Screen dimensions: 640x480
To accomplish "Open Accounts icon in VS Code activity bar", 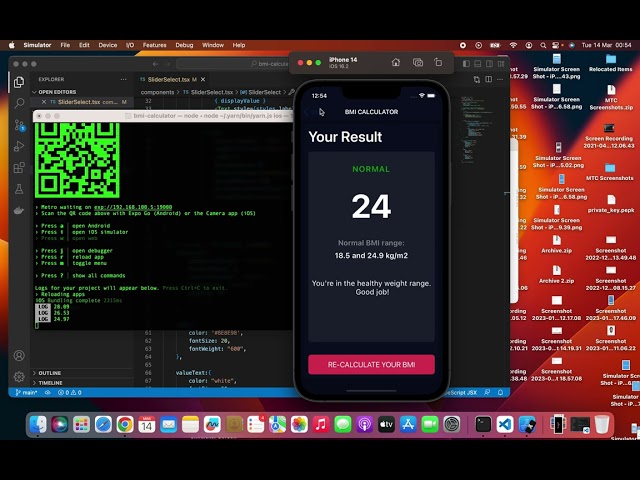I will [x=19, y=356].
